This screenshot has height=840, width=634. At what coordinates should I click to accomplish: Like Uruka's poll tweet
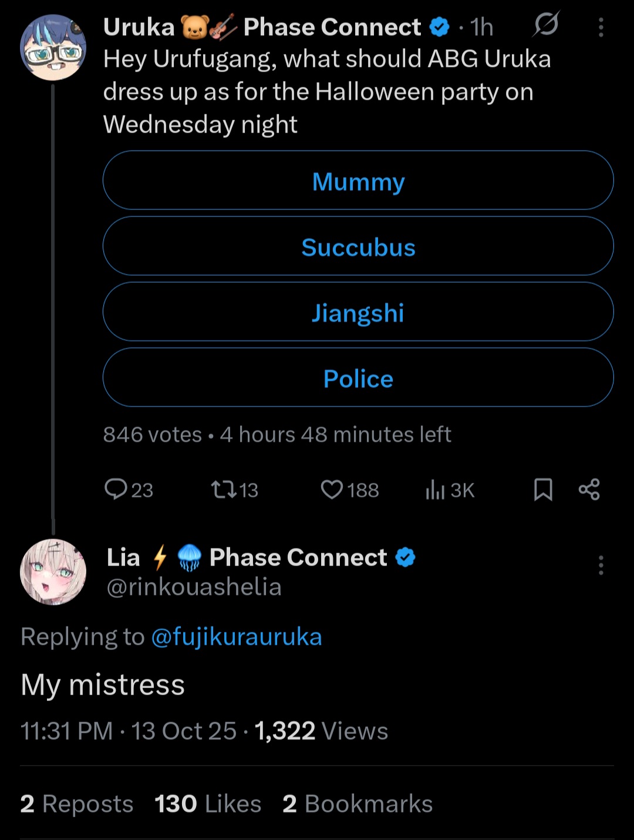point(332,489)
